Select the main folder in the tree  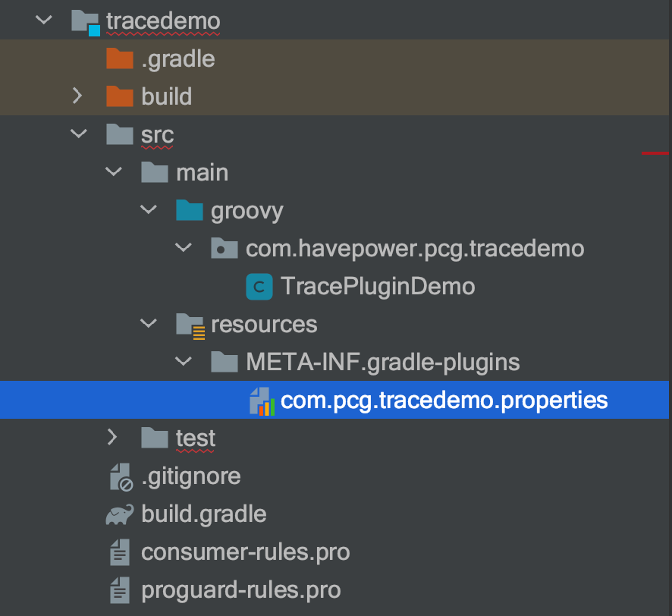click(x=202, y=172)
